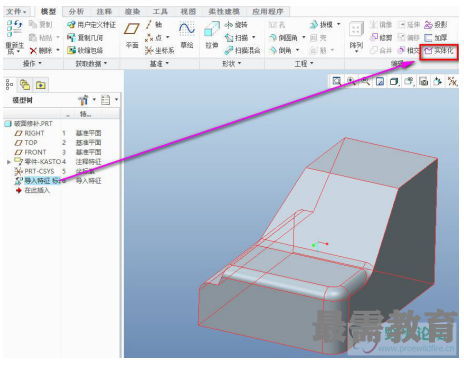Switch to the 工具 tools tab
This screenshot has height=366, width=464.
(x=160, y=11)
